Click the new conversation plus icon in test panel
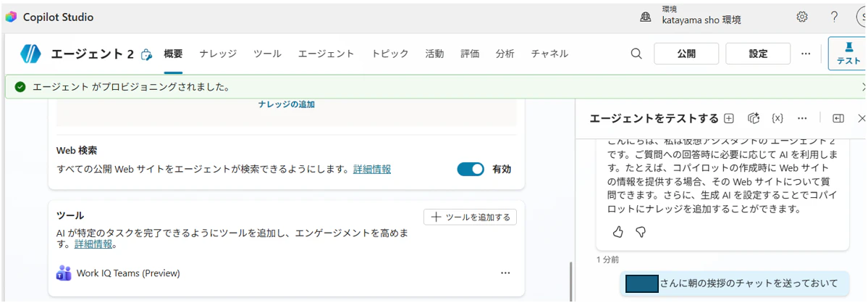Screen dimensions: 868x303 point(729,118)
